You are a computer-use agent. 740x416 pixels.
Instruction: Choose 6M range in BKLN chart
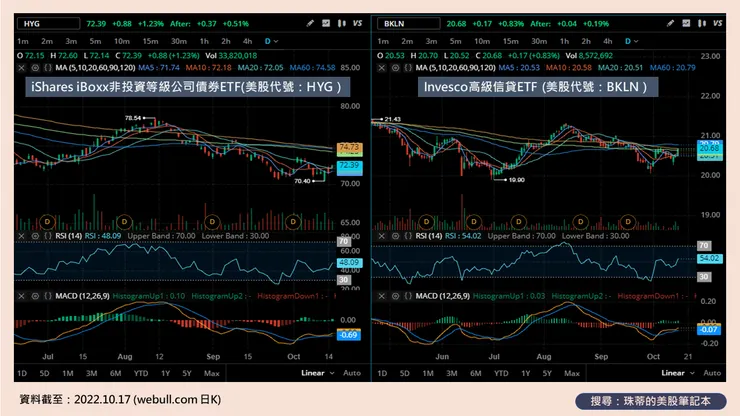coord(476,374)
